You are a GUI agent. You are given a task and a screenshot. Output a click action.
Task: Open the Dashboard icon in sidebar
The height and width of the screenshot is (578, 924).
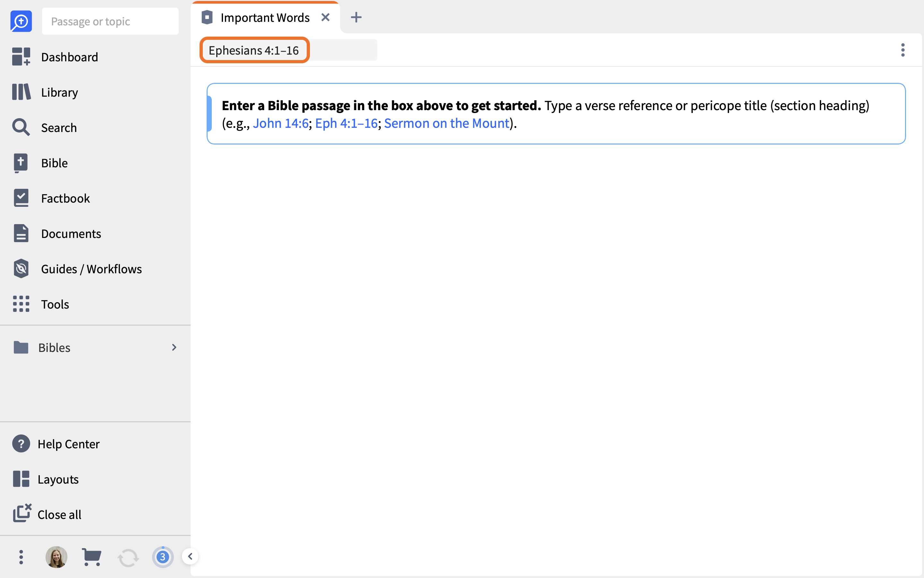tap(21, 57)
